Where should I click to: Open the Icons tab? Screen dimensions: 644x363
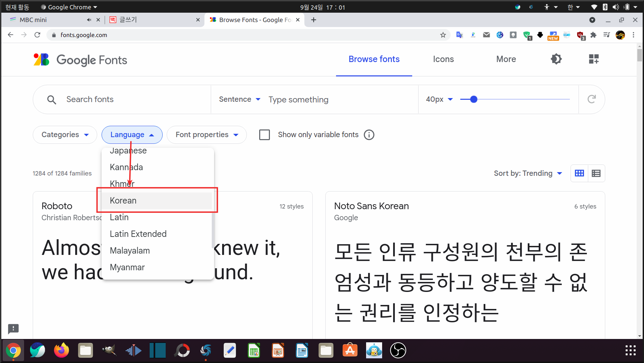[443, 59]
